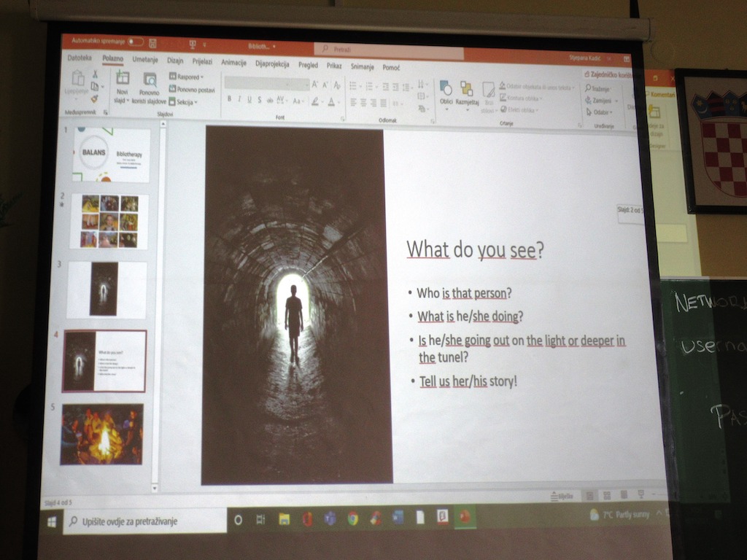Click the text highlight color pen

click(316, 101)
